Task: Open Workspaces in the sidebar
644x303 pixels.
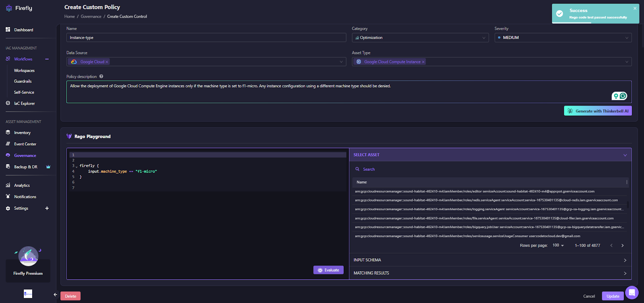Action: [x=24, y=71]
